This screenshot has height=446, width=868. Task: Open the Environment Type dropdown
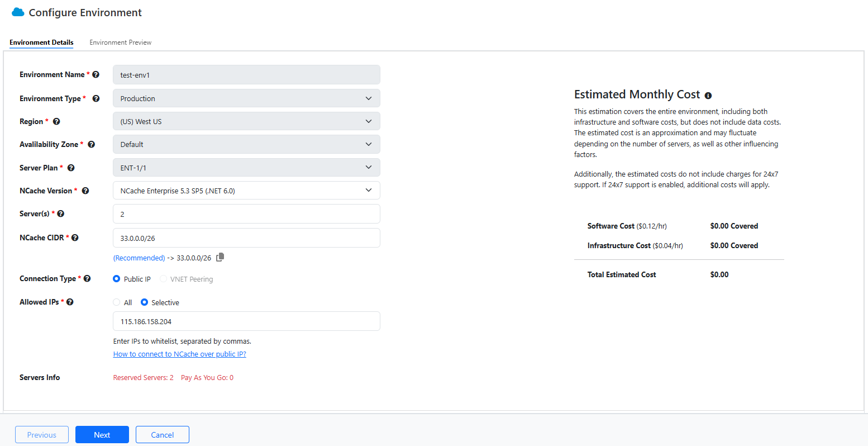pyautogui.click(x=246, y=98)
